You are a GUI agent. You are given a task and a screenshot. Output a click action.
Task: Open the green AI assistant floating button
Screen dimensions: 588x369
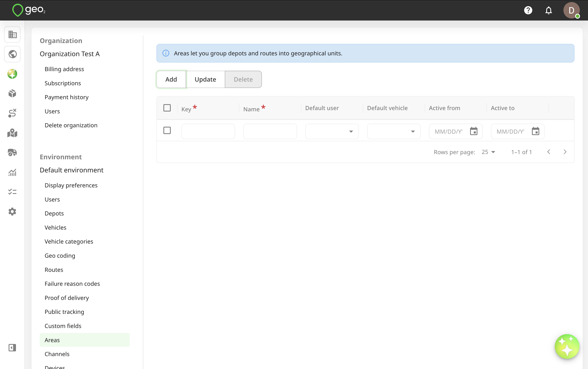pos(567,346)
